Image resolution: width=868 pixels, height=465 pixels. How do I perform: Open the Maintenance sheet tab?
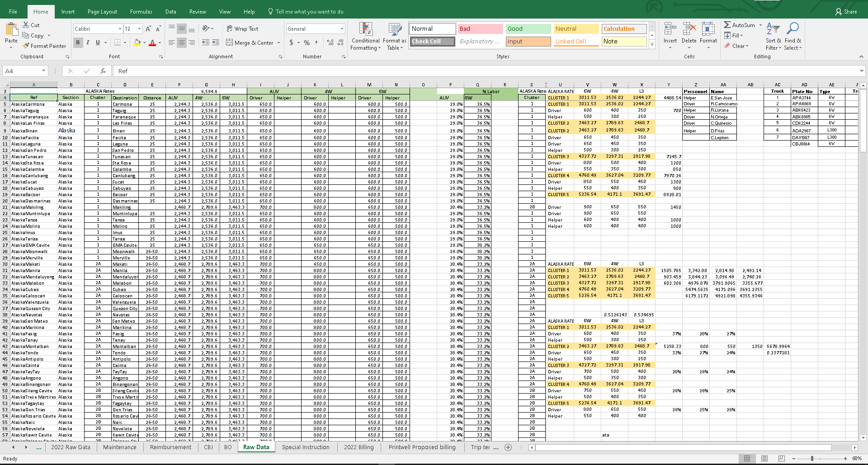pos(120,447)
